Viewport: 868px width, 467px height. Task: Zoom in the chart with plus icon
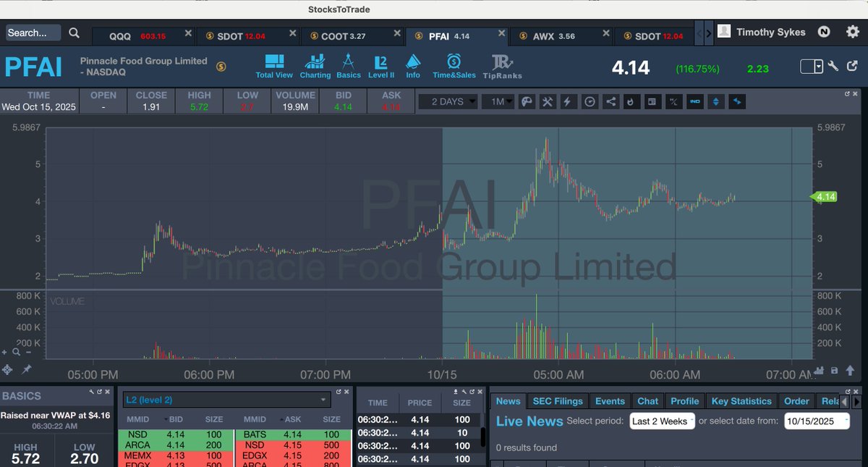click(x=5, y=352)
